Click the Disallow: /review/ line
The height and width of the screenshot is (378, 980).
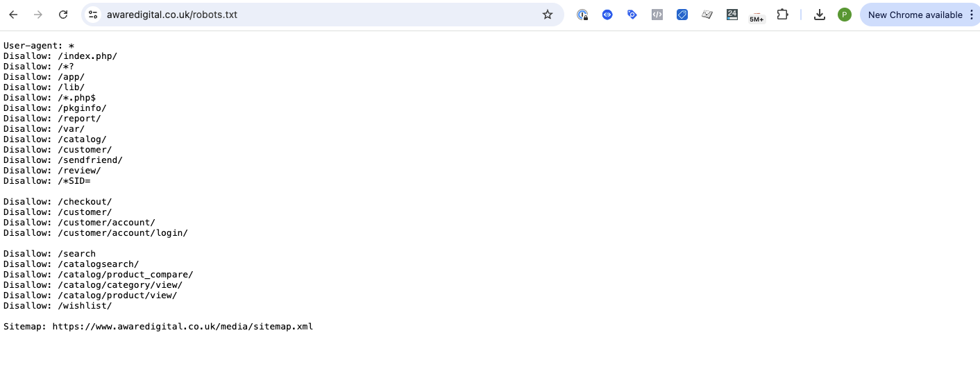[x=52, y=171]
